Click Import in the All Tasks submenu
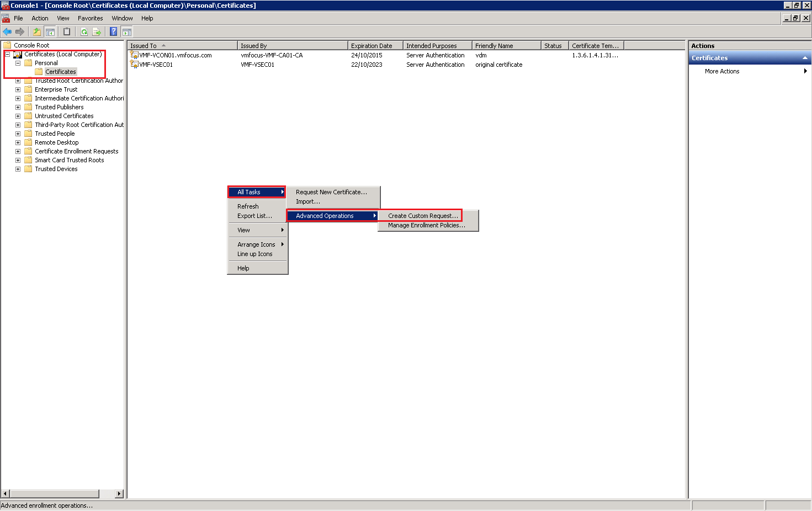 tap(307, 201)
